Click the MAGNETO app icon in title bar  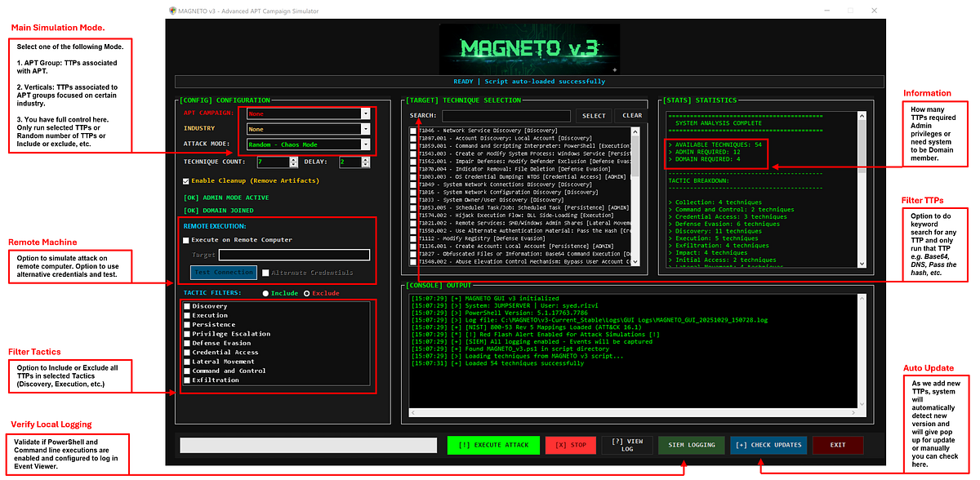171,11
